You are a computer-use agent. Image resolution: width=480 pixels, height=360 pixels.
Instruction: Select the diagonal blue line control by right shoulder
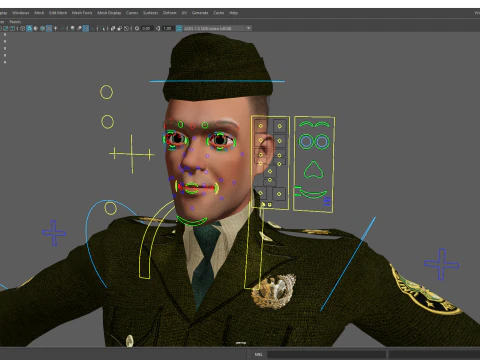tap(348, 264)
